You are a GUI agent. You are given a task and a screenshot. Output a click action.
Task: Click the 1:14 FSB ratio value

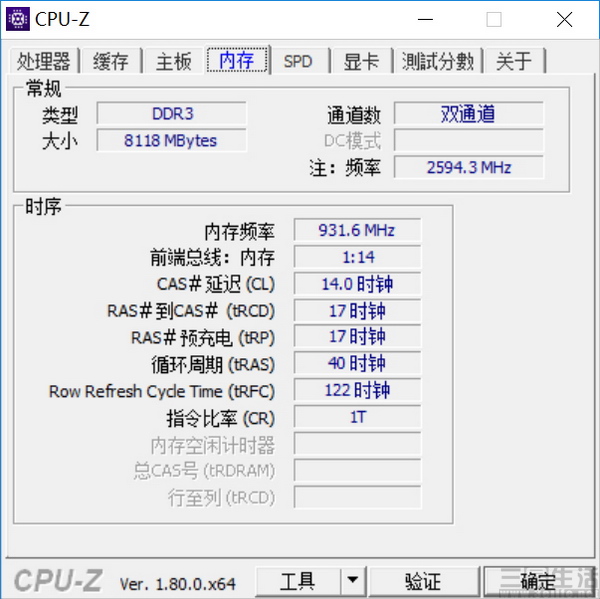(357, 257)
